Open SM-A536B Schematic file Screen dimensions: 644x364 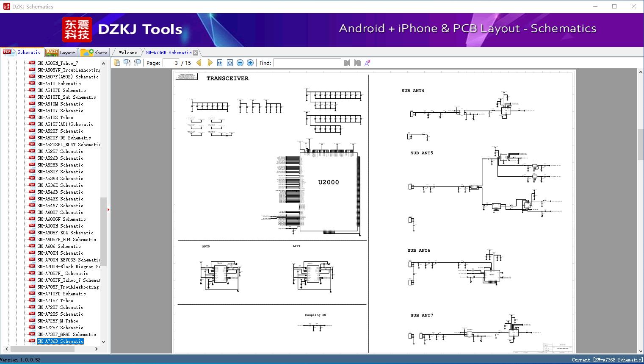coord(60,178)
